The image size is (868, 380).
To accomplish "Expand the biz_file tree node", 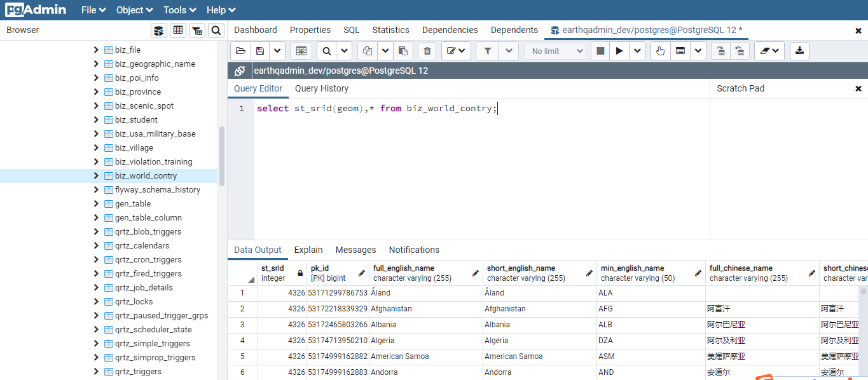I will click(x=96, y=50).
